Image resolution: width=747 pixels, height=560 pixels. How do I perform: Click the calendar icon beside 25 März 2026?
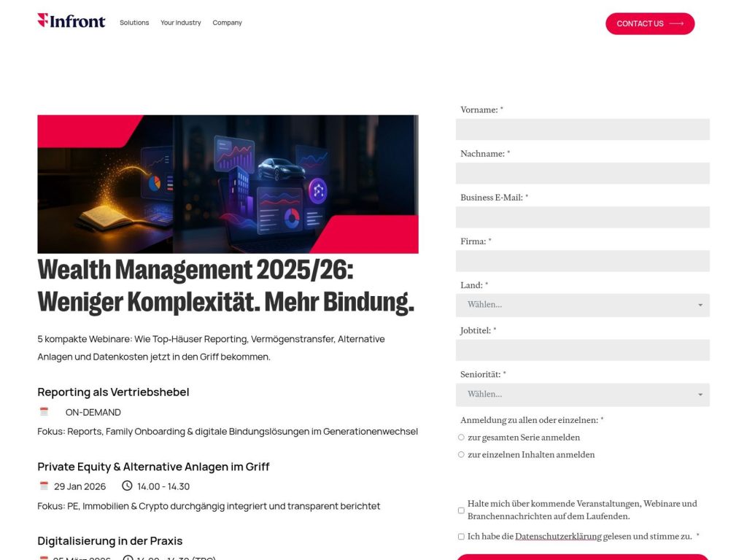pos(44,559)
